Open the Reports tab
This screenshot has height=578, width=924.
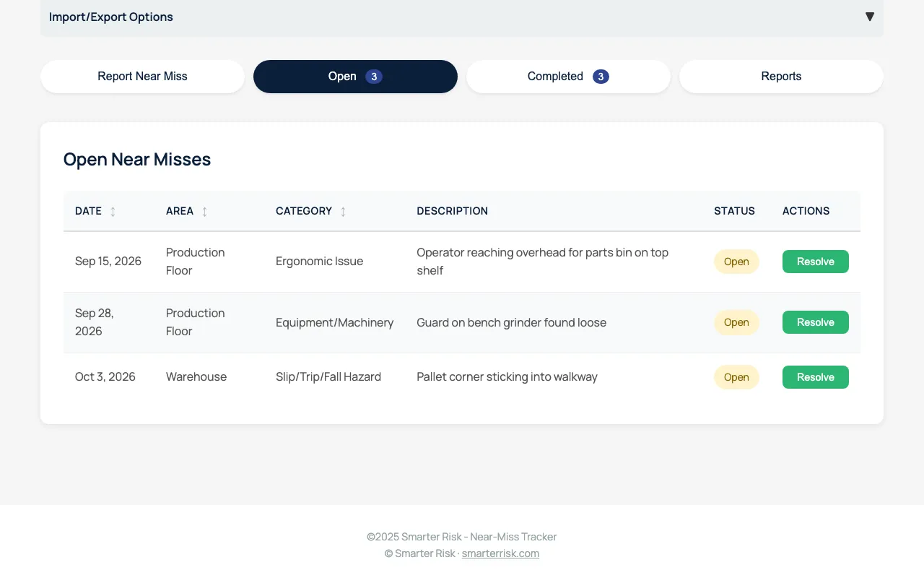[x=781, y=77]
